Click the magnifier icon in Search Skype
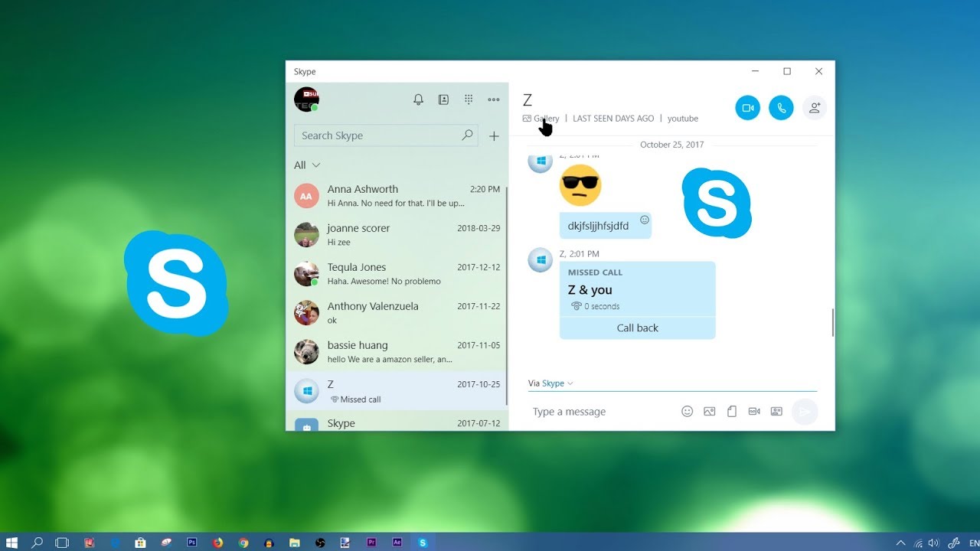This screenshot has height=551, width=980. coord(467,135)
